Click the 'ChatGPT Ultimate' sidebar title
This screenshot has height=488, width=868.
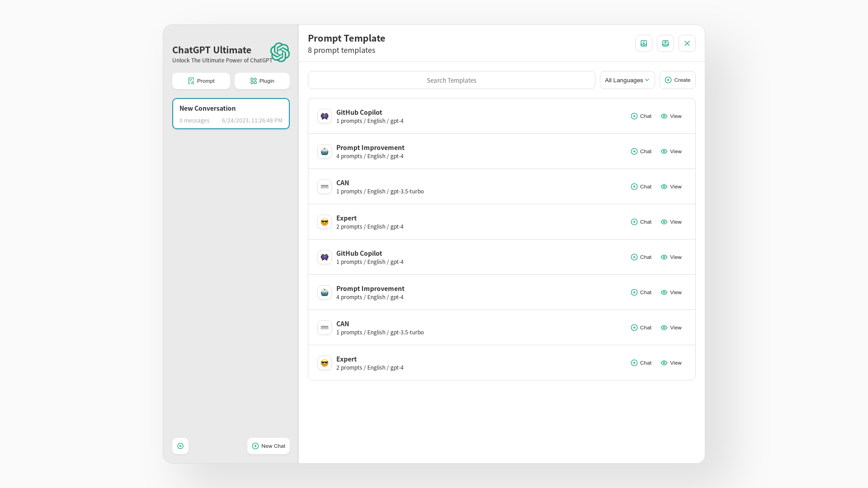tap(212, 50)
